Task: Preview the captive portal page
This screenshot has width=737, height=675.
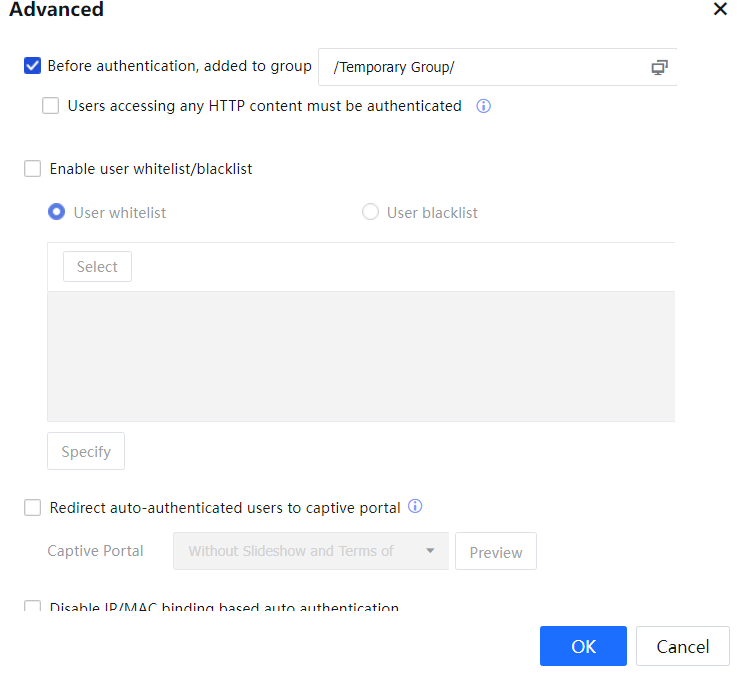Action: [495, 552]
